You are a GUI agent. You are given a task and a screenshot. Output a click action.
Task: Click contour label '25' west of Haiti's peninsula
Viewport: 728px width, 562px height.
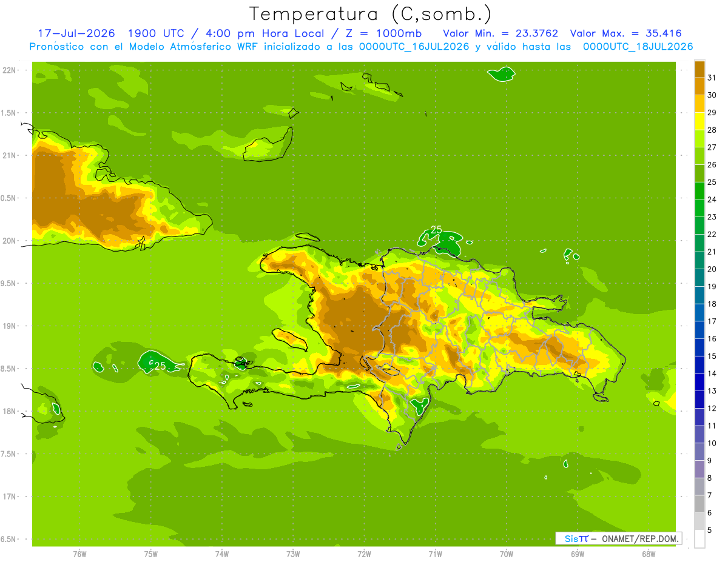pyautogui.click(x=160, y=366)
